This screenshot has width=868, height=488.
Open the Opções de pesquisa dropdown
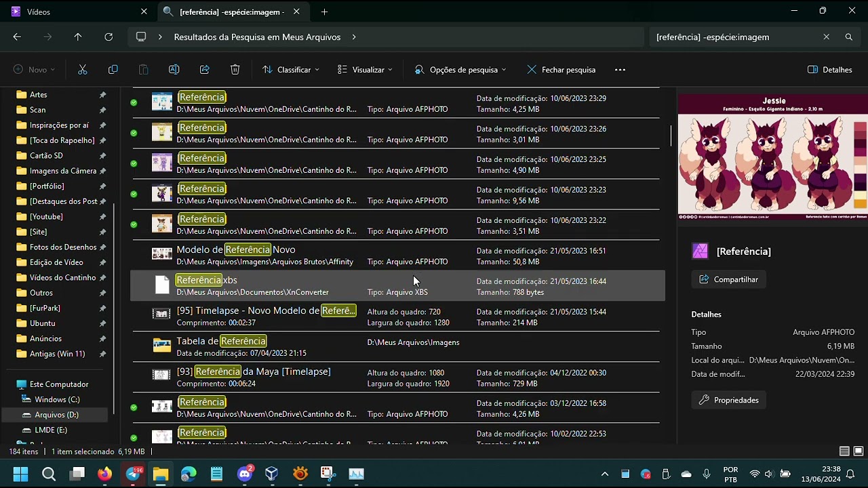pyautogui.click(x=460, y=70)
